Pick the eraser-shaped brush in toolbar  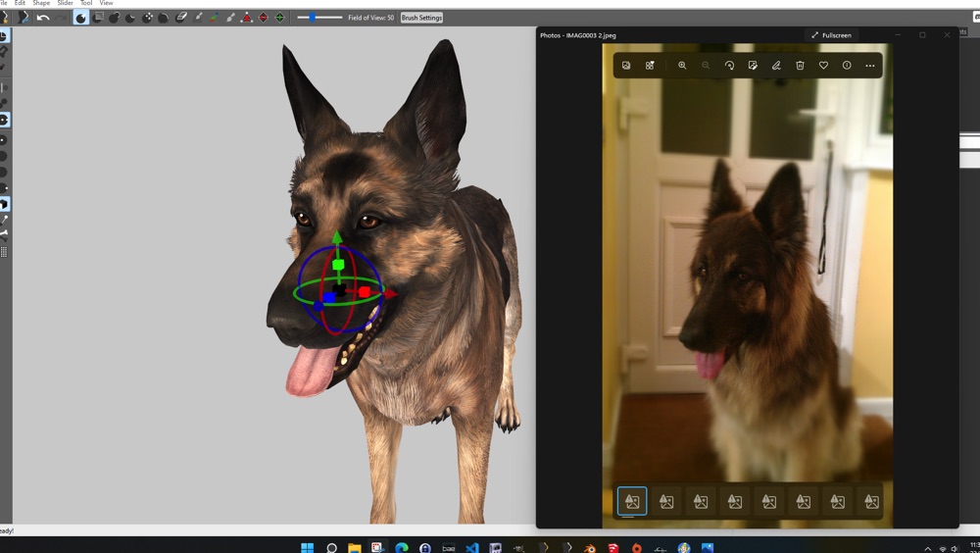point(181,18)
